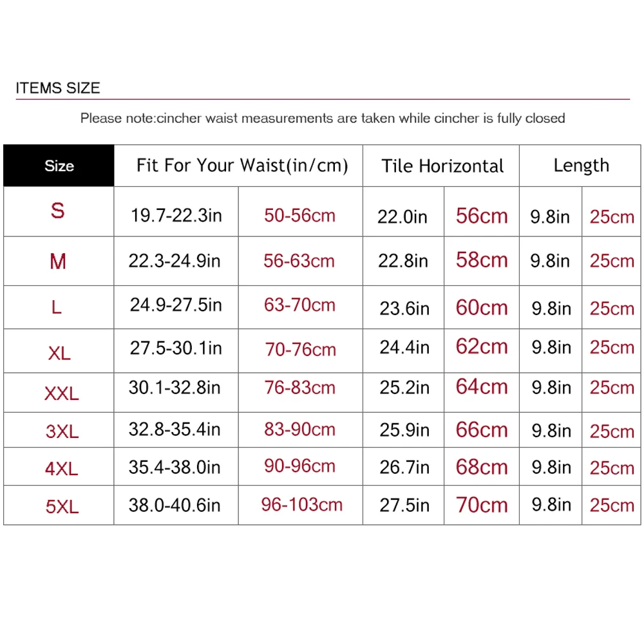
Task: Click the Tile Horizontal column header
Action: (x=442, y=166)
